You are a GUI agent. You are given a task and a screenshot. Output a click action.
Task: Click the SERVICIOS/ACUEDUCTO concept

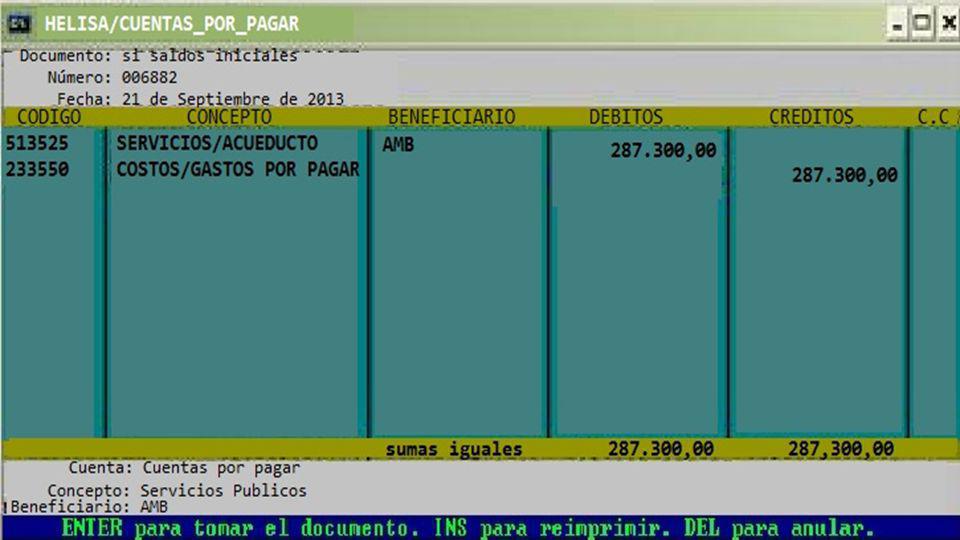point(217,143)
